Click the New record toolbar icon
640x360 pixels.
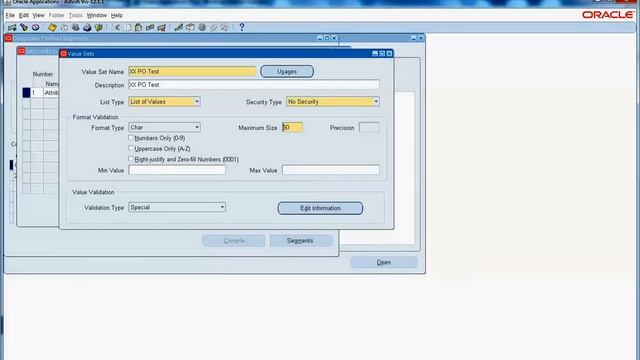click(x=12, y=27)
